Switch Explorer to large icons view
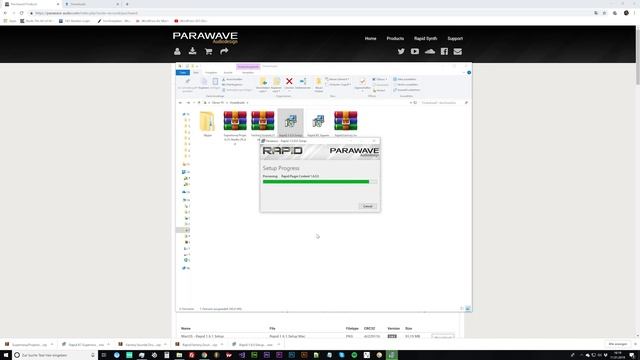 [x=468, y=309]
